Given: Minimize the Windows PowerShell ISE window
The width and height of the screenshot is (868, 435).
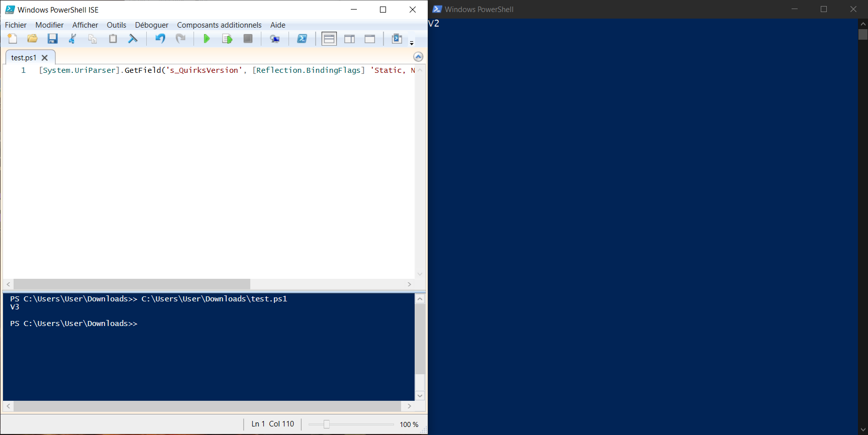Looking at the screenshot, I should (x=354, y=10).
